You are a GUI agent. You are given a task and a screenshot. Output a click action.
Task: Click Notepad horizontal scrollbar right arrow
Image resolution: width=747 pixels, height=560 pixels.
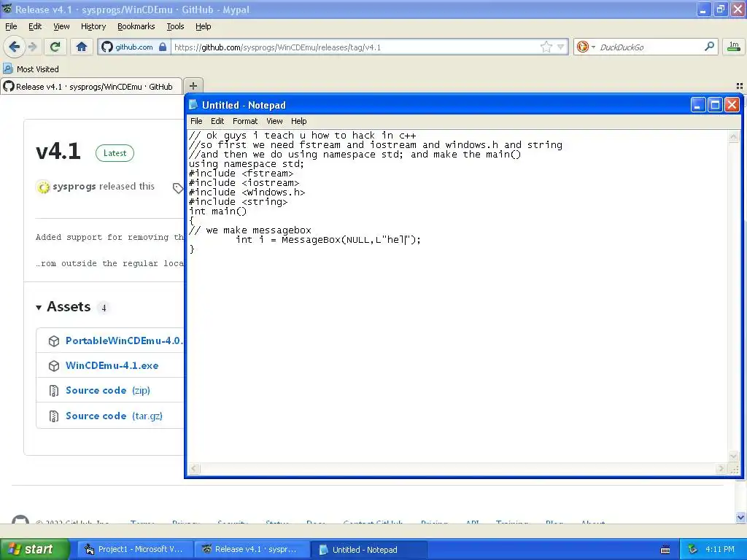[x=721, y=469]
